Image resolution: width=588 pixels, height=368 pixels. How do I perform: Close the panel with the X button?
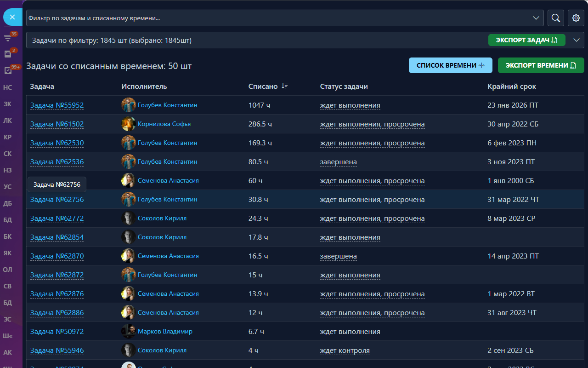tap(12, 17)
